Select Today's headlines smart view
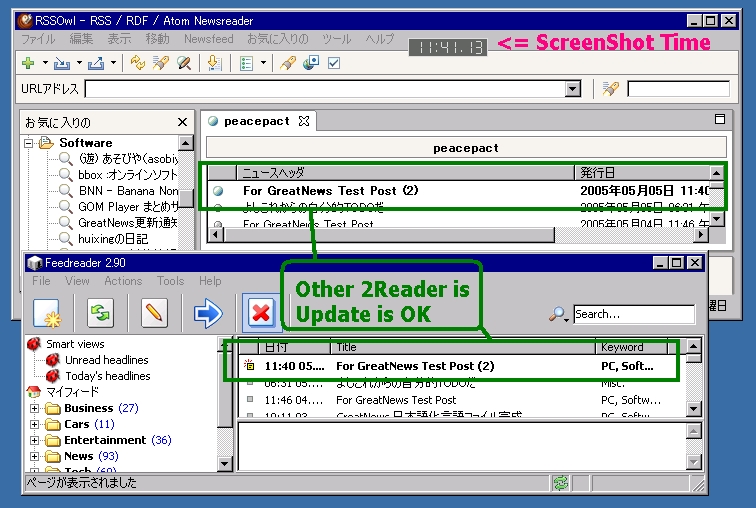 click(x=108, y=376)
